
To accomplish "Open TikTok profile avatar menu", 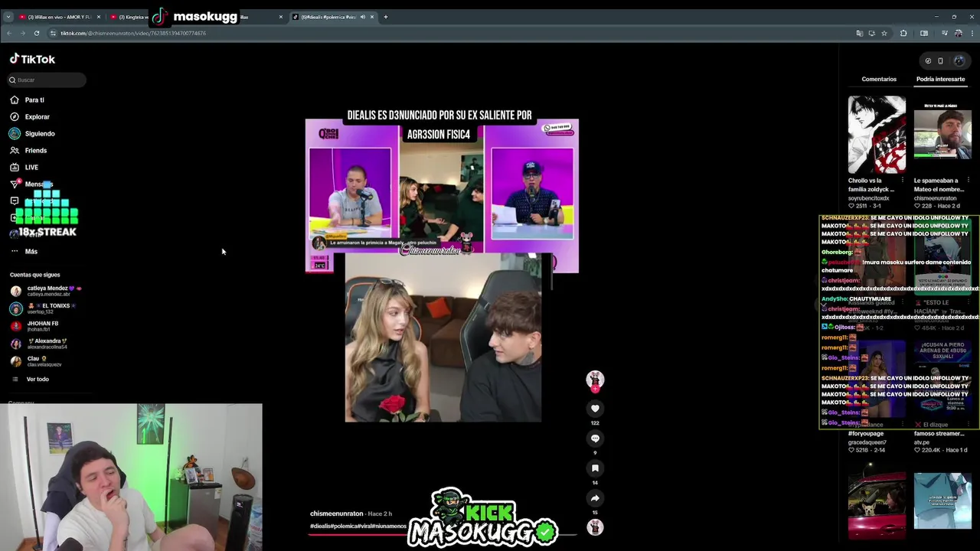I will pos(959,61).
